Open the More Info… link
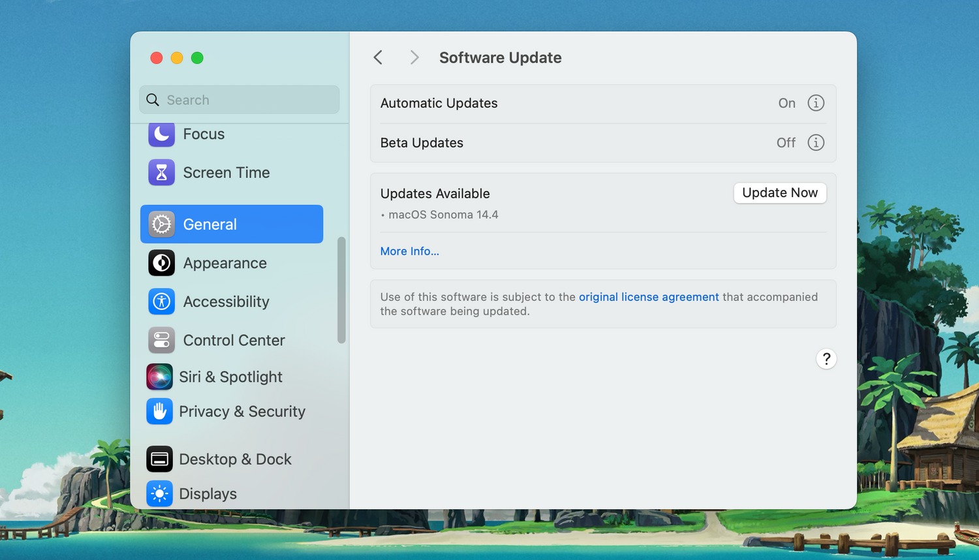Screen dimensions: 979x560 (410, 251)
